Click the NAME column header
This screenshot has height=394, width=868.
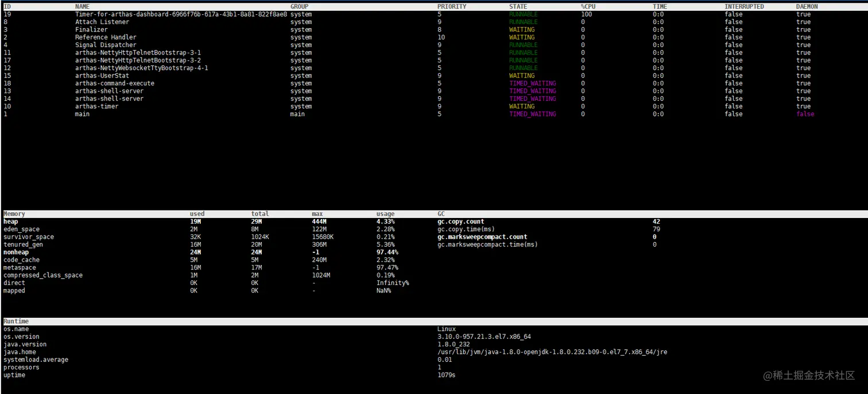click(x=82, y=7)
